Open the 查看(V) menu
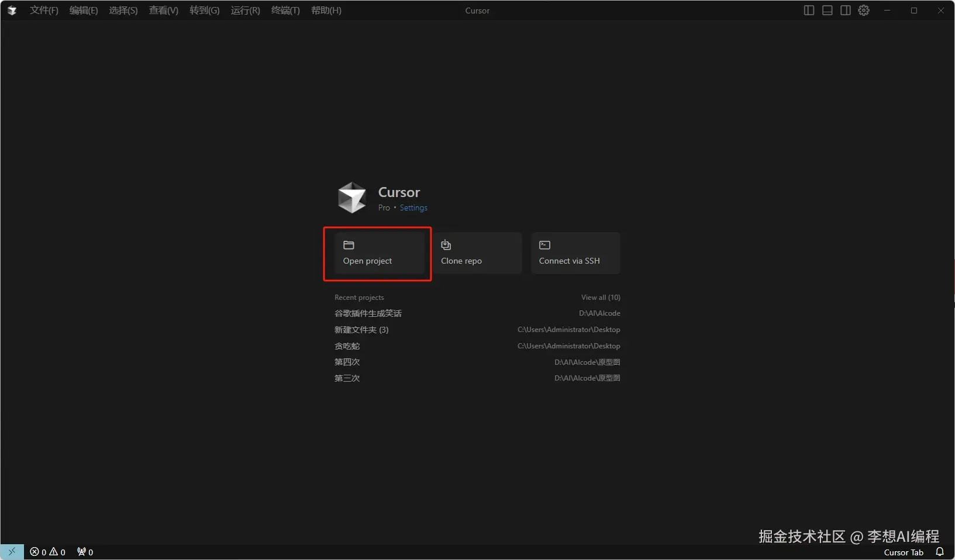The height and width of the screenshot is (560, 955). tap(164, 11)
